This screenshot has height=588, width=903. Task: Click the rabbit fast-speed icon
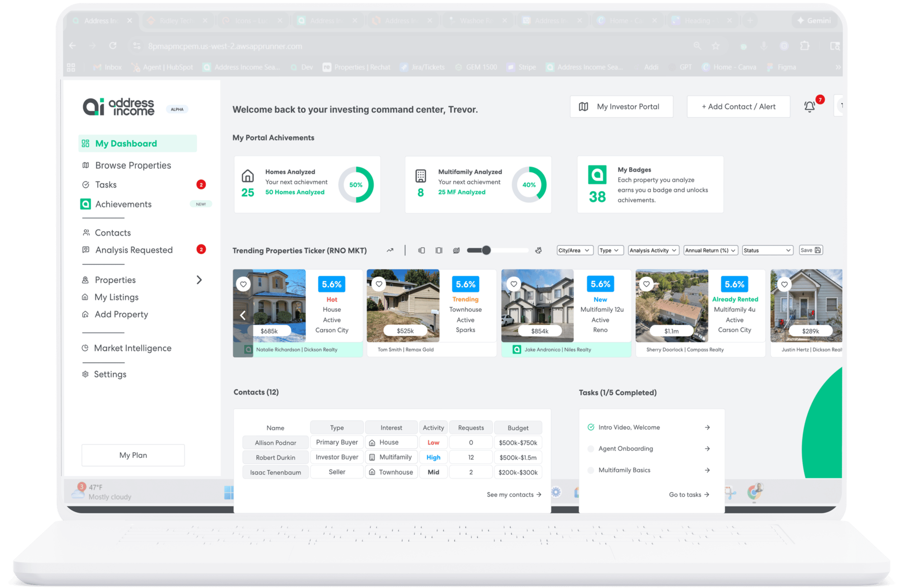tap(538, 250)
